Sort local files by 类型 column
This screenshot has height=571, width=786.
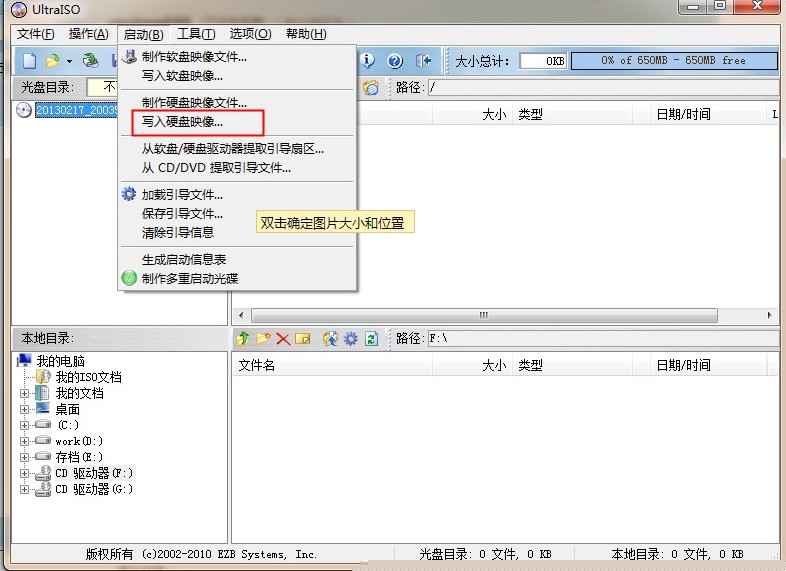(x=572, y=365)
